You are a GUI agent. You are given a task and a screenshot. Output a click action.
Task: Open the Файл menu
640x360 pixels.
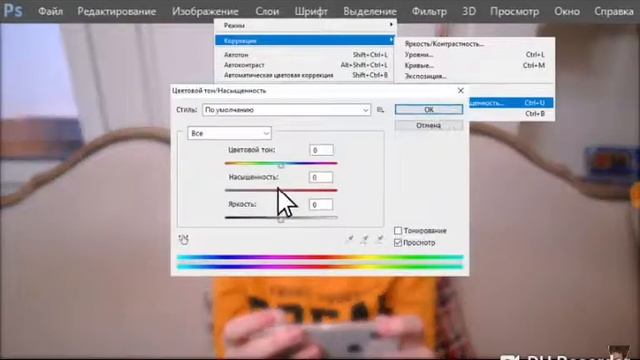51,11
